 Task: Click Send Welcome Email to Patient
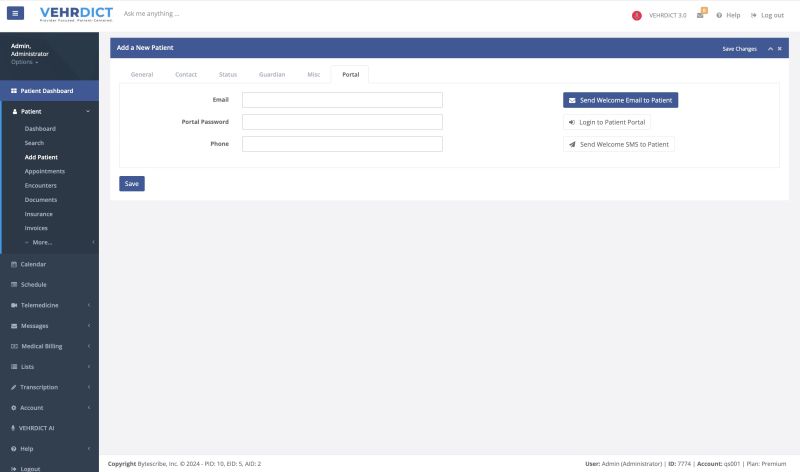(620, 100)
